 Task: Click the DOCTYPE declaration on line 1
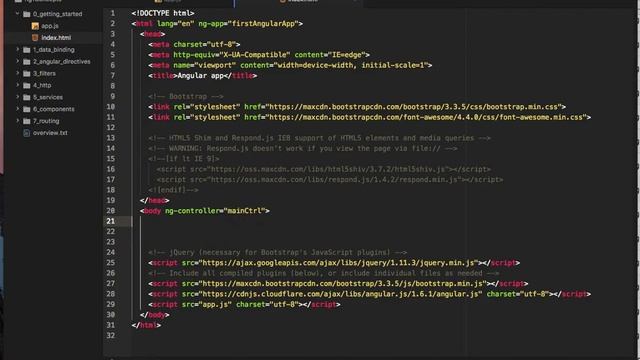pyautogui.click(x=163, y=13)
